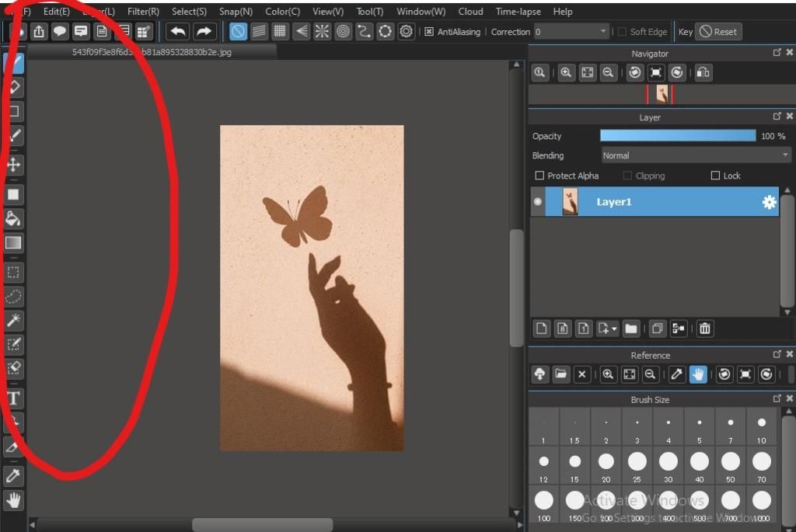This screenshot has height=532, width=796.
Task: Open reference image from folder
Action: pyautogui.click(x=561, y=374)
